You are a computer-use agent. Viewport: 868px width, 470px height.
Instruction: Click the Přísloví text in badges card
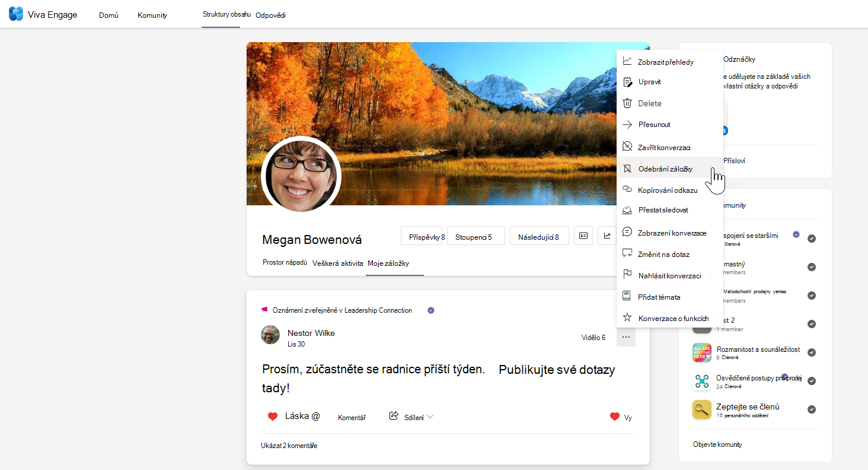coord(734,161)
